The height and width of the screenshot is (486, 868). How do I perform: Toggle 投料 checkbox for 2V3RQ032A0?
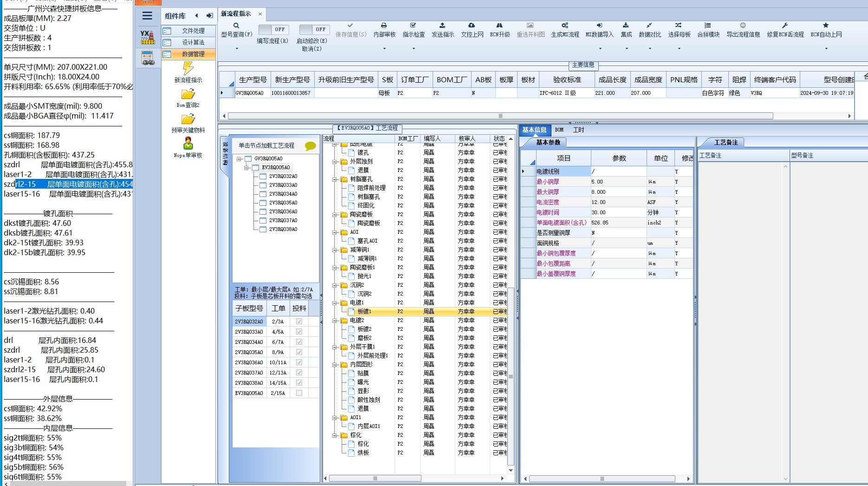299,322
